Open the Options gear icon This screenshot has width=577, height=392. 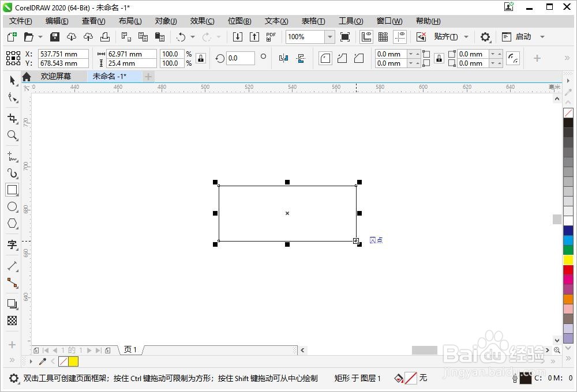click(x=485, y=37)
